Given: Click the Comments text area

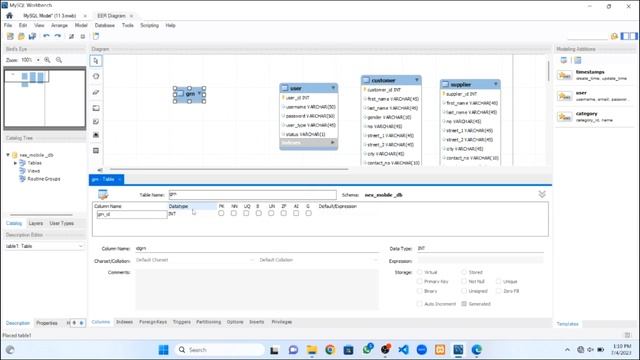Looking at the screenshot, I should click(x=257, y=289).
